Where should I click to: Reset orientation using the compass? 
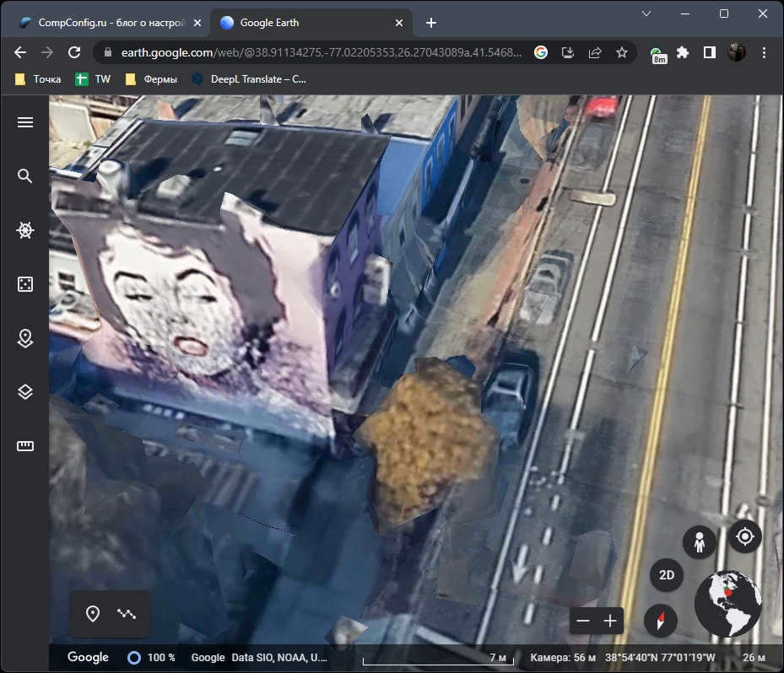point(661,620)
